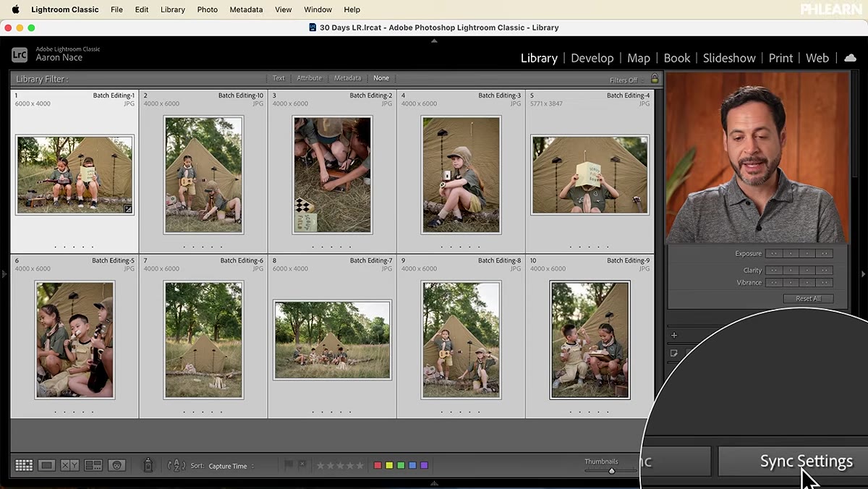Image resolution: width=868 pixels, height=489 pixels.
Task: Click the Lightroom Classic LrC logo
Action: 20,54
